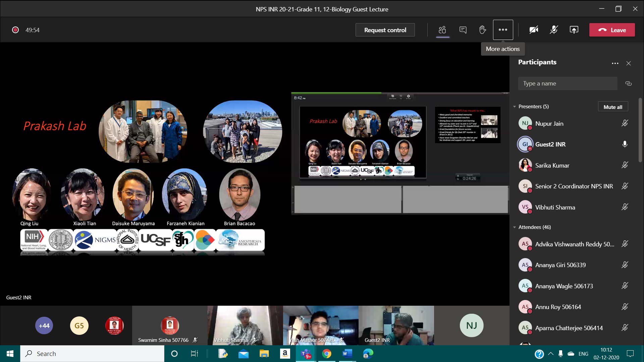Viewport: 644px width, 362px height.
Task: Click the raise hand icon
Action: pos(483,30)
